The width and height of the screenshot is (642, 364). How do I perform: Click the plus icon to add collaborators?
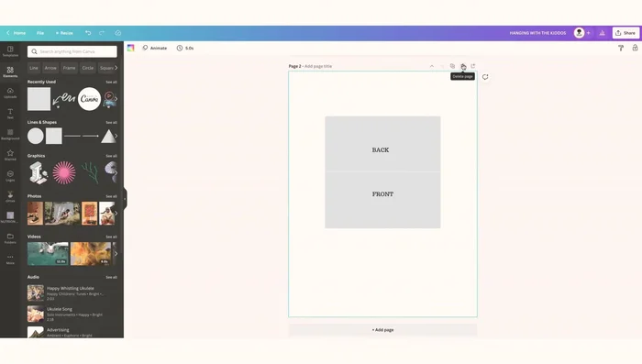click(589, 33)
